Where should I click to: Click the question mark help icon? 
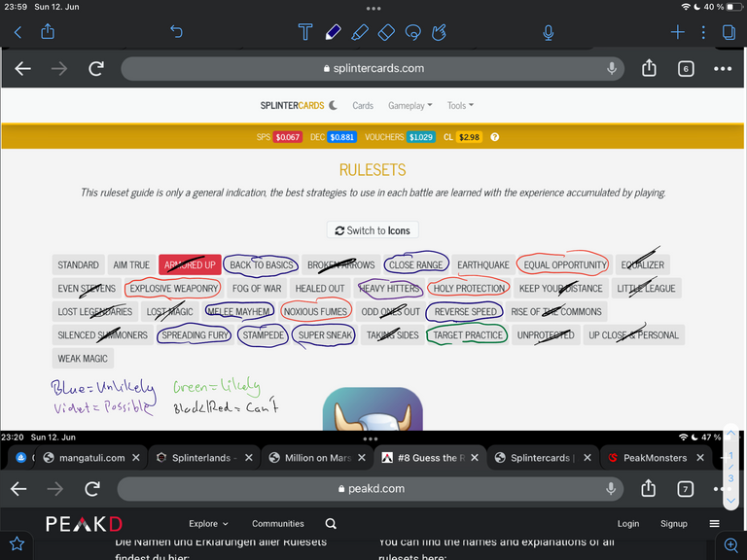[494, 137]
